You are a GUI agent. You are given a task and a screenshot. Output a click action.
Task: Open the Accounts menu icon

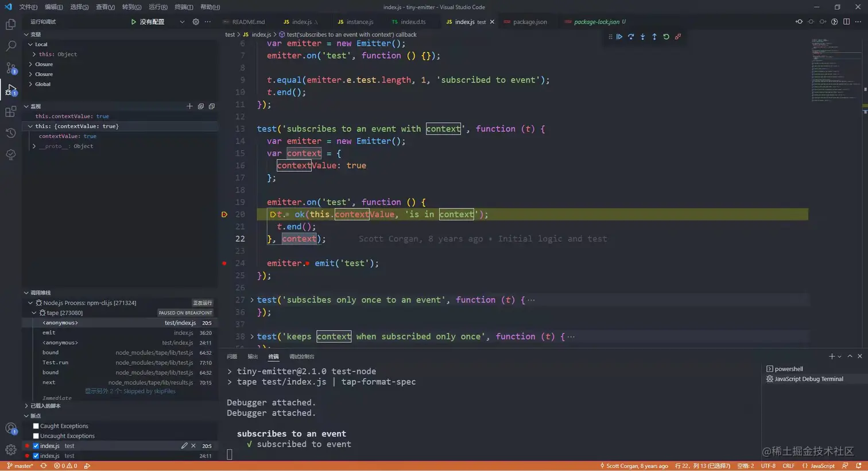[x=10, y=428]
